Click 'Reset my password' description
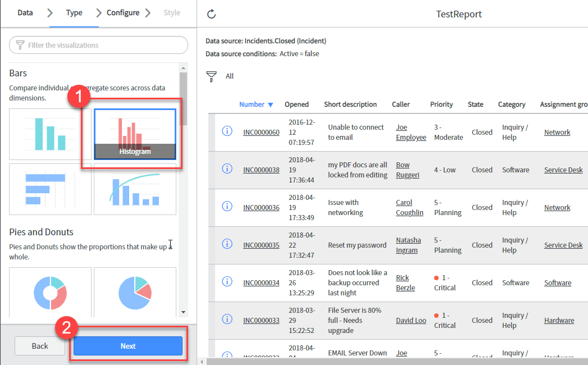This screenshot has width=588, height=365. click(357, 245)
